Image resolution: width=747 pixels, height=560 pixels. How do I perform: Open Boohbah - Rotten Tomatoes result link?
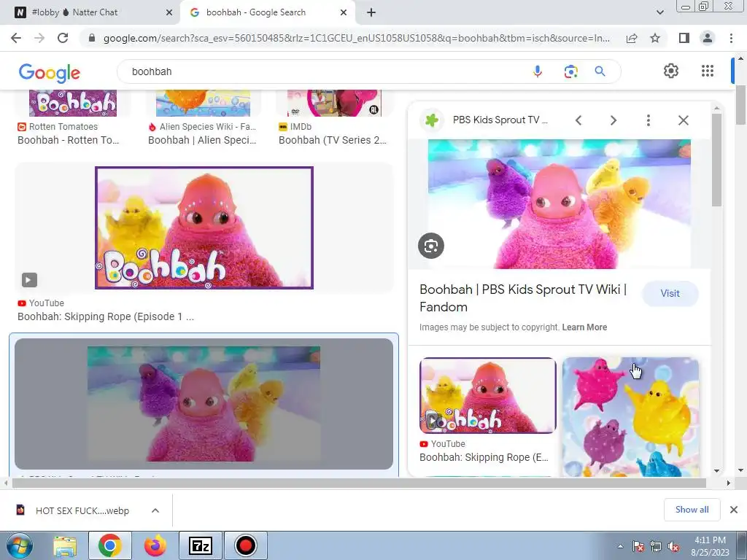68,140
